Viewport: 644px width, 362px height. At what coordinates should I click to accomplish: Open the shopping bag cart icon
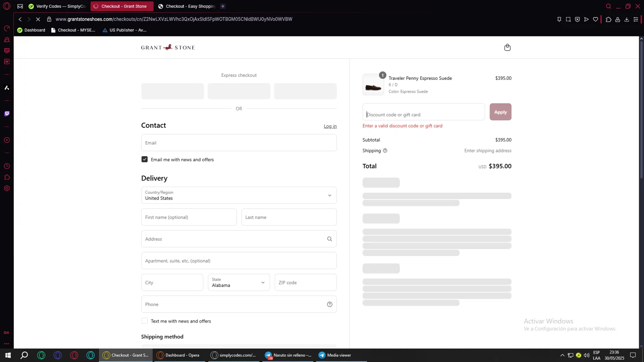click(x=507, y=47)
